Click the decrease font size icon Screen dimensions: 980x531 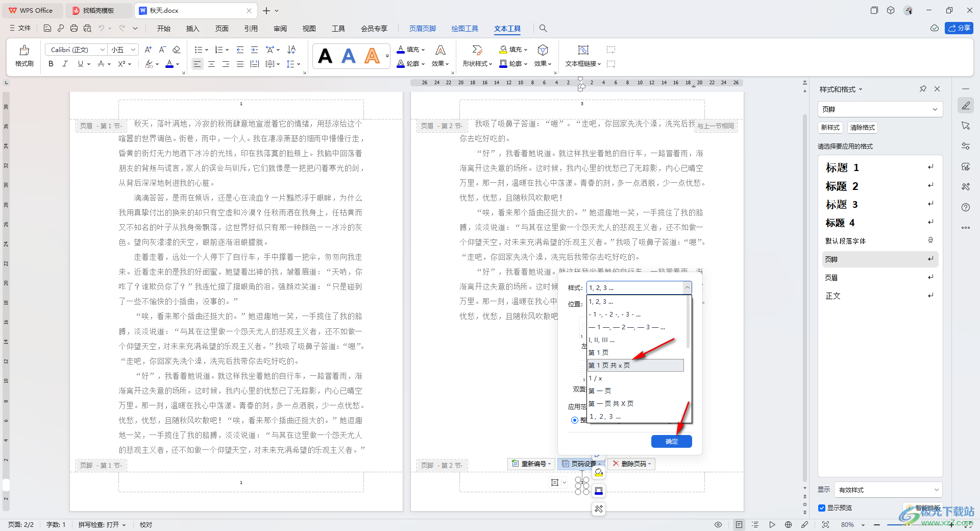162,50
